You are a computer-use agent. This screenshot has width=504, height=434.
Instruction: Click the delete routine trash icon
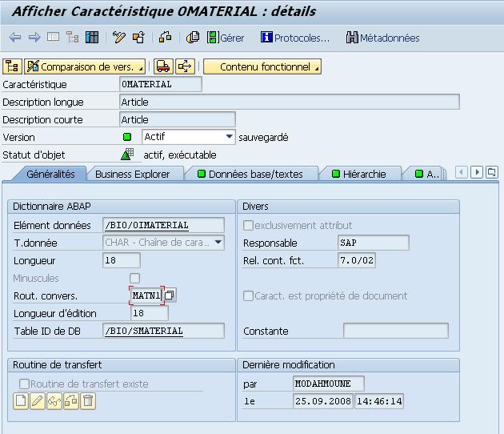88,401
